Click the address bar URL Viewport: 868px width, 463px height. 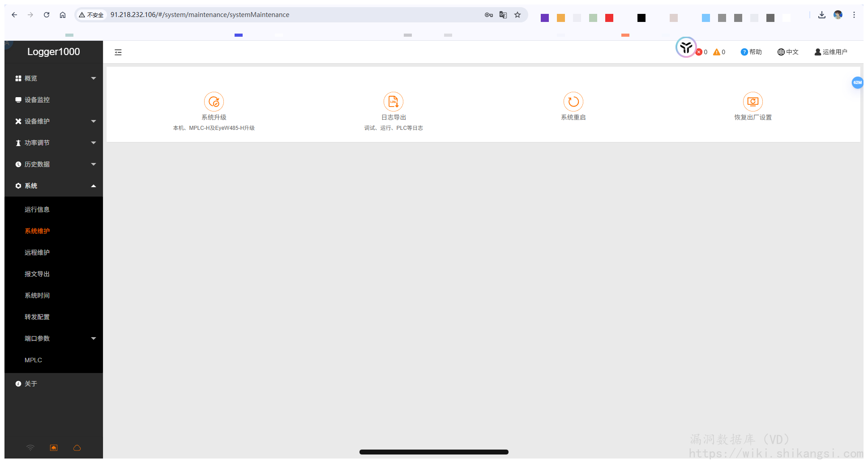[200, 15]
